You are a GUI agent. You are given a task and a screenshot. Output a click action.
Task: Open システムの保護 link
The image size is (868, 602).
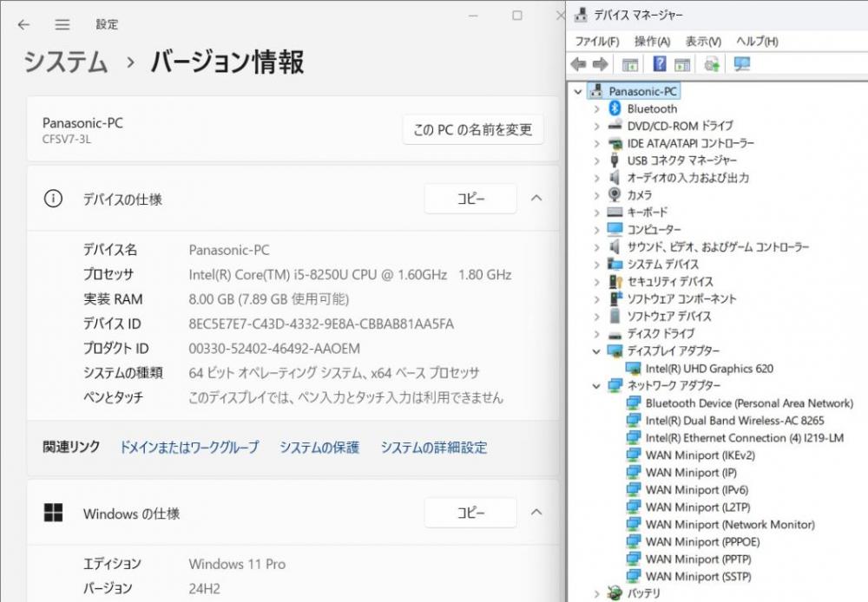(x=319, y=447)
